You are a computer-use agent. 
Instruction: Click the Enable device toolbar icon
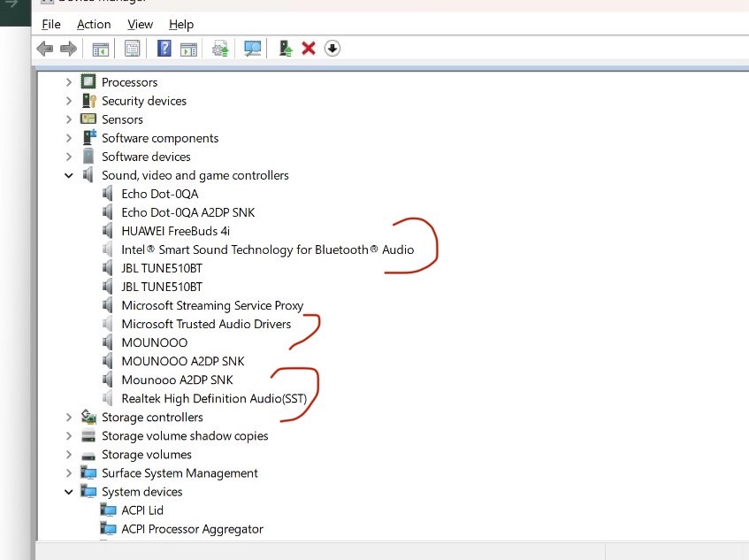point(286,49)
